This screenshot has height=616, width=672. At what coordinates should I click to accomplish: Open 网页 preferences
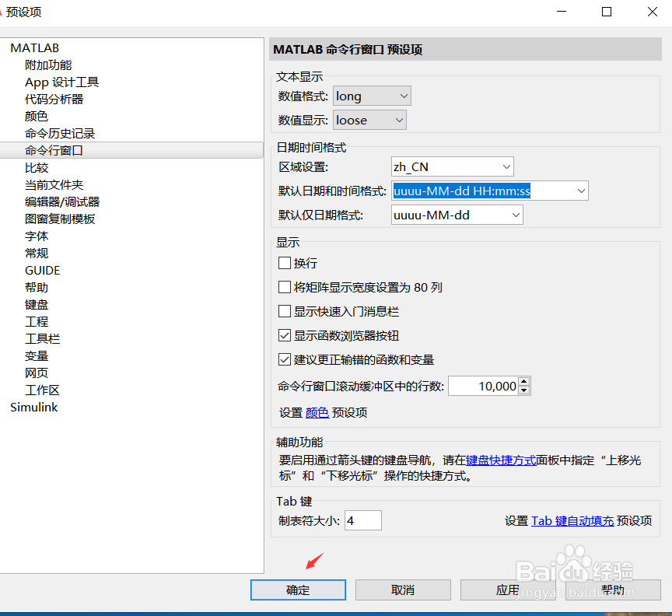pyautogui.click(x=37, y=373)
